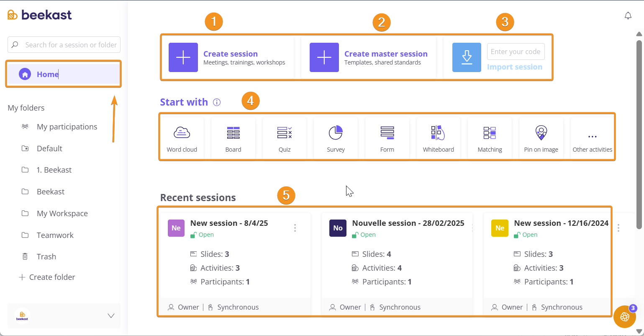The height and width of the screenshot is (336, 644).
Task: Click Create folder
Action: click(x=47, y=277)
